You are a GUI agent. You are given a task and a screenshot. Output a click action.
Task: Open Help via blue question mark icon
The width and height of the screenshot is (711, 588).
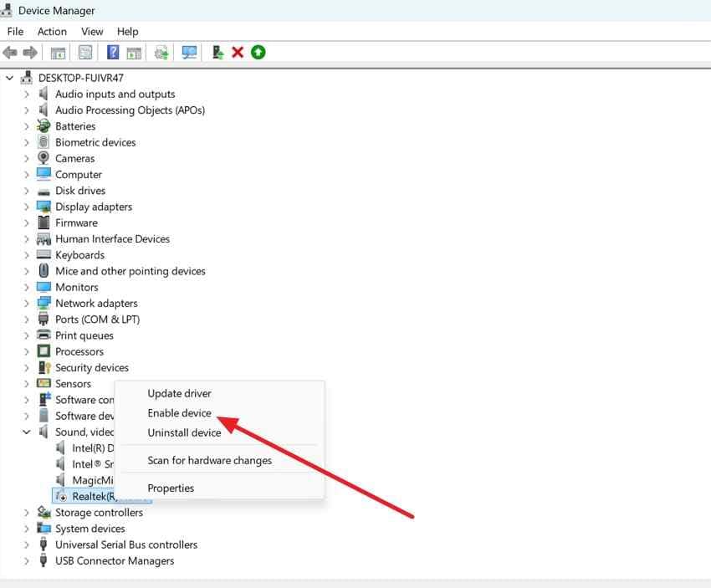tap(112, 53)
